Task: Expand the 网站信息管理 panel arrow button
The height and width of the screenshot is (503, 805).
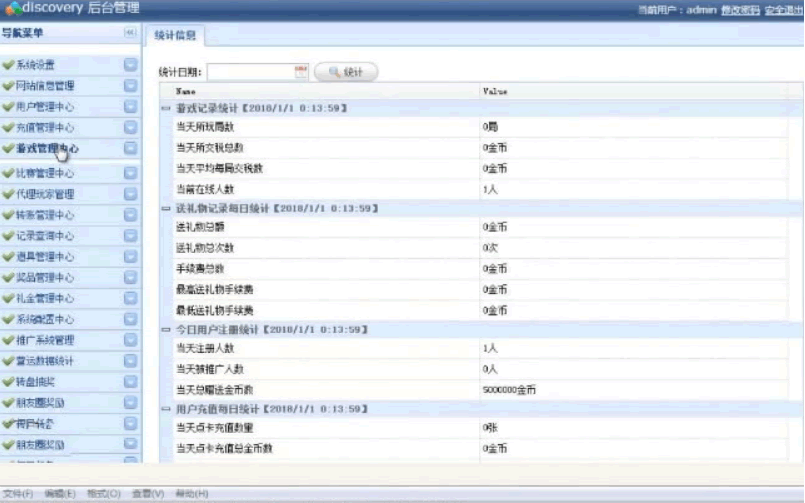Action: tap(130, 86)
